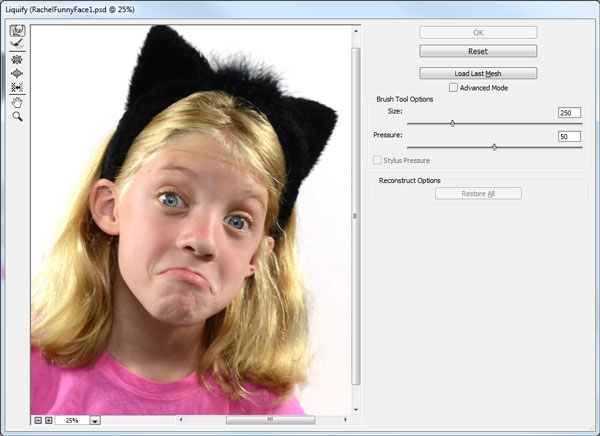Click the Load Last Mesh button
Screen dimensions: 600x436
click(478, 73)
